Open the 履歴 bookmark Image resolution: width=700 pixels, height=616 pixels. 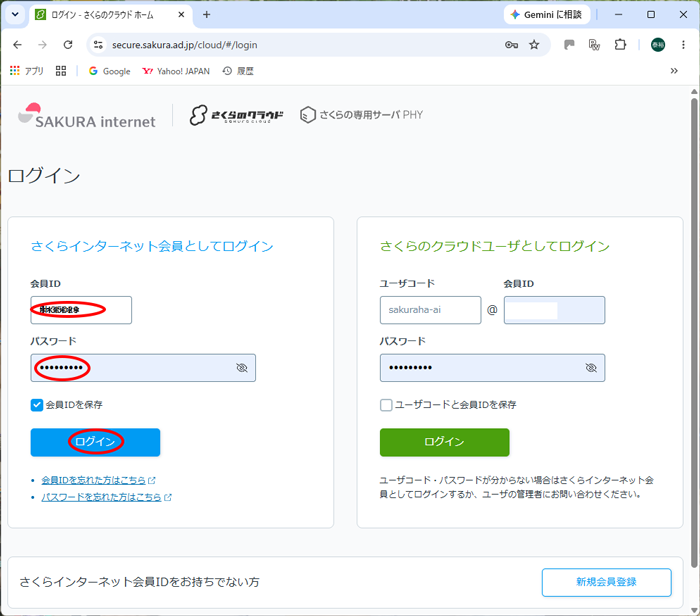238,71
